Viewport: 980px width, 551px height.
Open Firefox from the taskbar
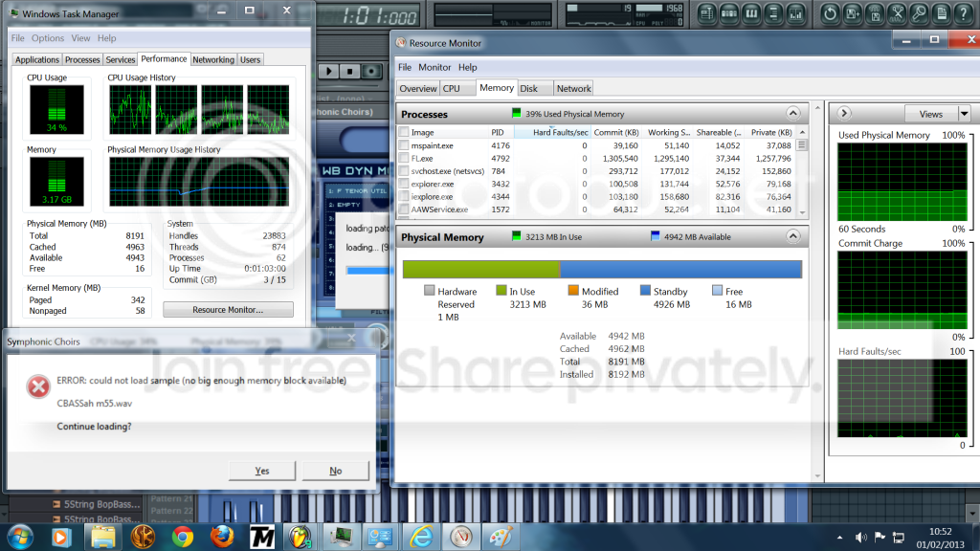click(x=222, y=538)
